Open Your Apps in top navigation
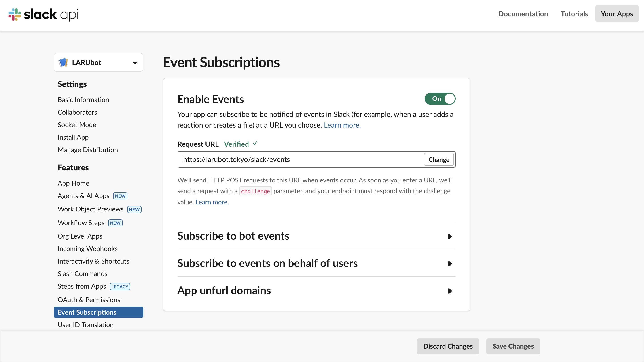The width and height of the screenshot is (644, 362). 616,14
